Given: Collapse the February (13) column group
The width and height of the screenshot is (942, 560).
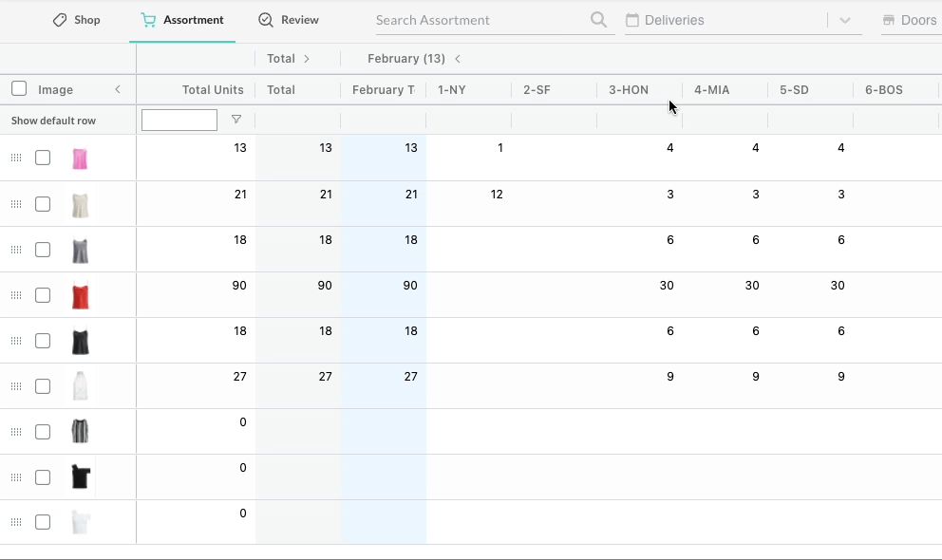Looking at the screenshot, I should (458, 59).
